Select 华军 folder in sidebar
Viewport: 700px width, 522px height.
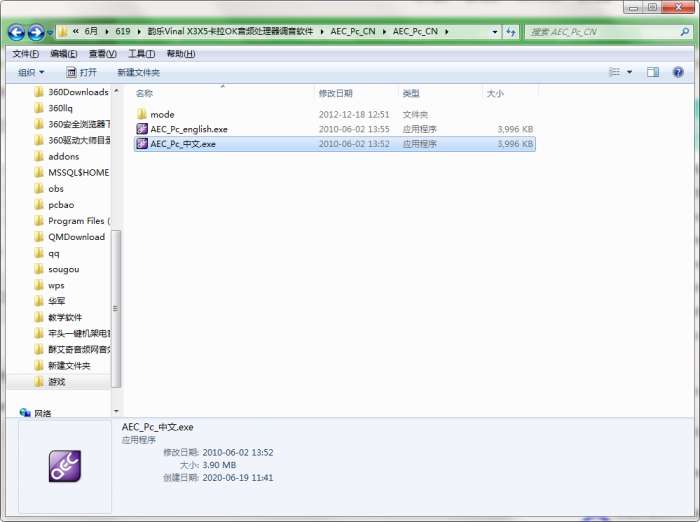pos(50,301)
